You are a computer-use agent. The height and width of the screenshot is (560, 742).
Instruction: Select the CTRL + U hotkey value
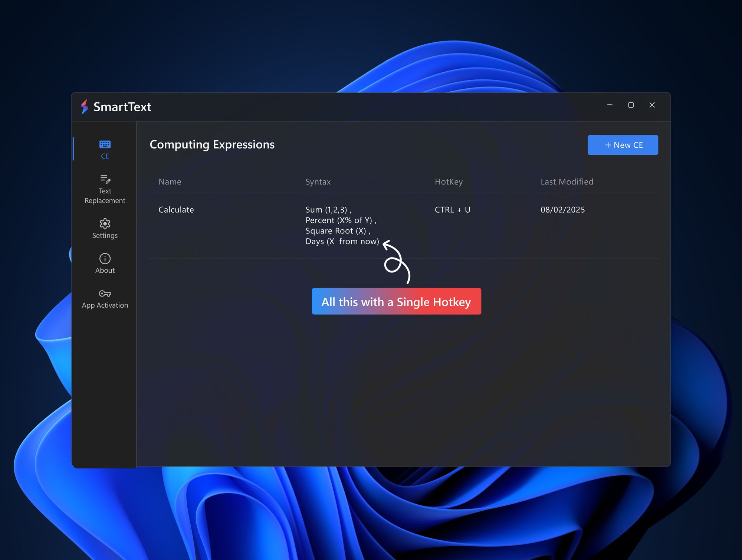[452, 209]
